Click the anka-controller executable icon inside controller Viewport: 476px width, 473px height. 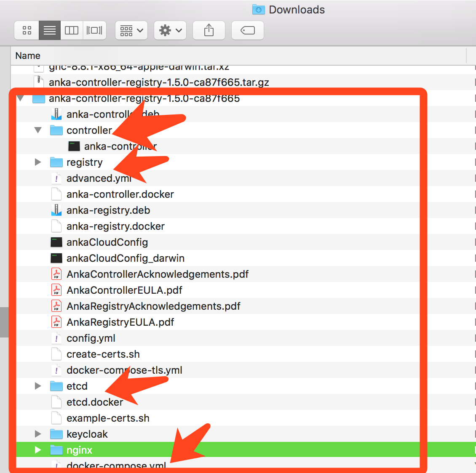point(74,146)
